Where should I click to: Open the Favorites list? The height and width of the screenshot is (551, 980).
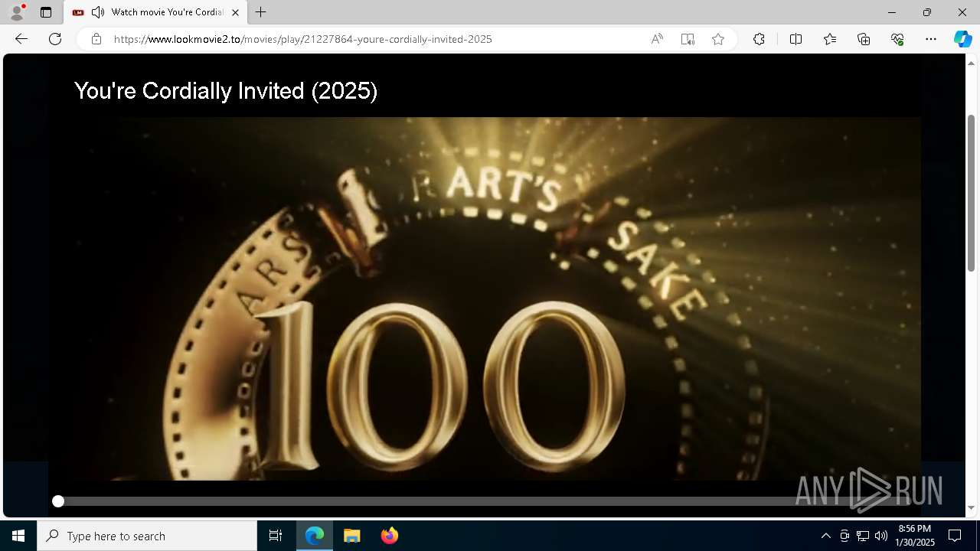point(830,39)
